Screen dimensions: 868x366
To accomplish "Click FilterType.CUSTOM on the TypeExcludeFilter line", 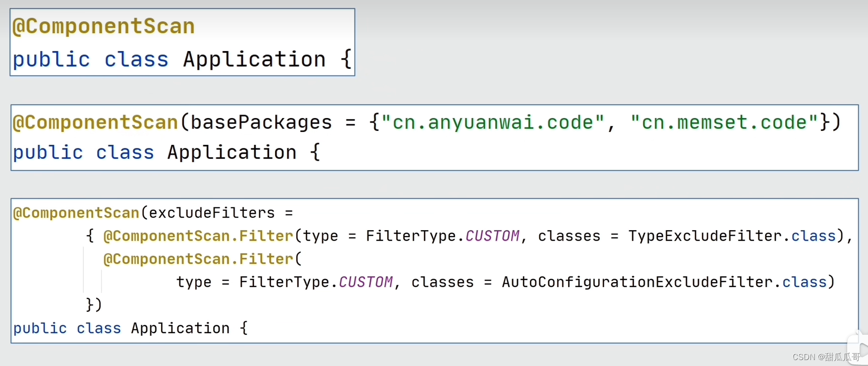I will coord(443,236).
